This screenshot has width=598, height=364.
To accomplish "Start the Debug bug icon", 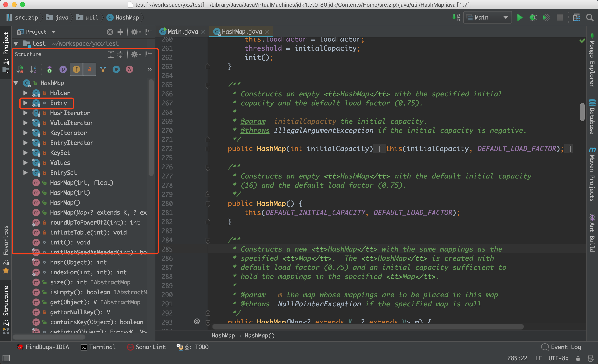I will (533, 18).
